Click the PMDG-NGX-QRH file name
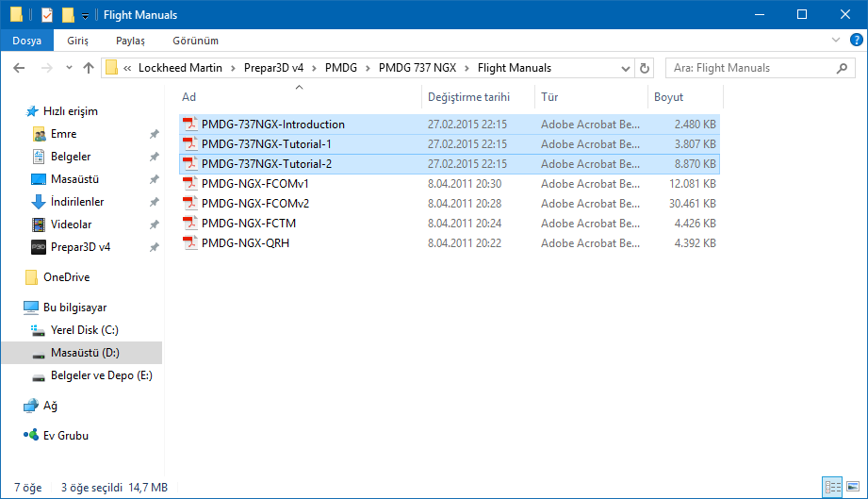This screenshot has height=499, width=868. click(x=245, y=243)
